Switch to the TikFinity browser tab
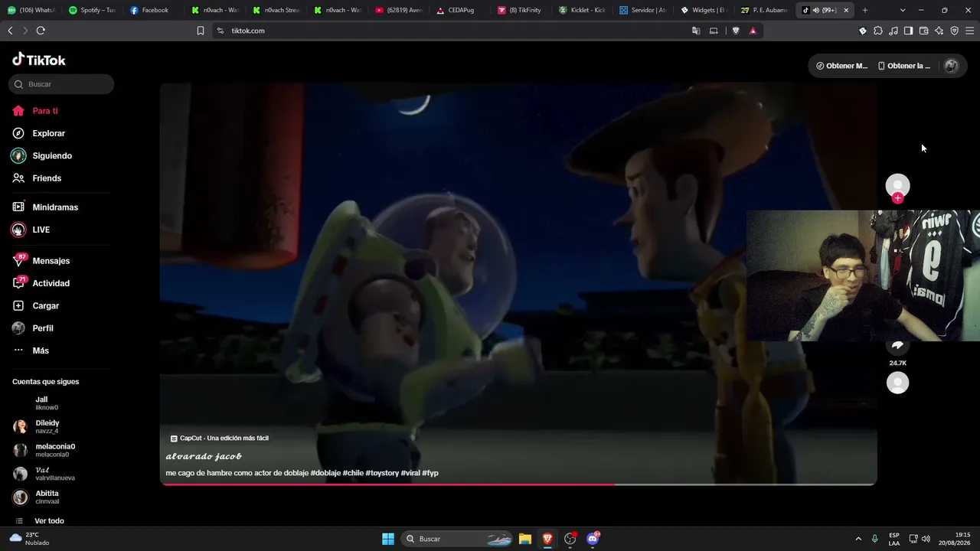 519,10
